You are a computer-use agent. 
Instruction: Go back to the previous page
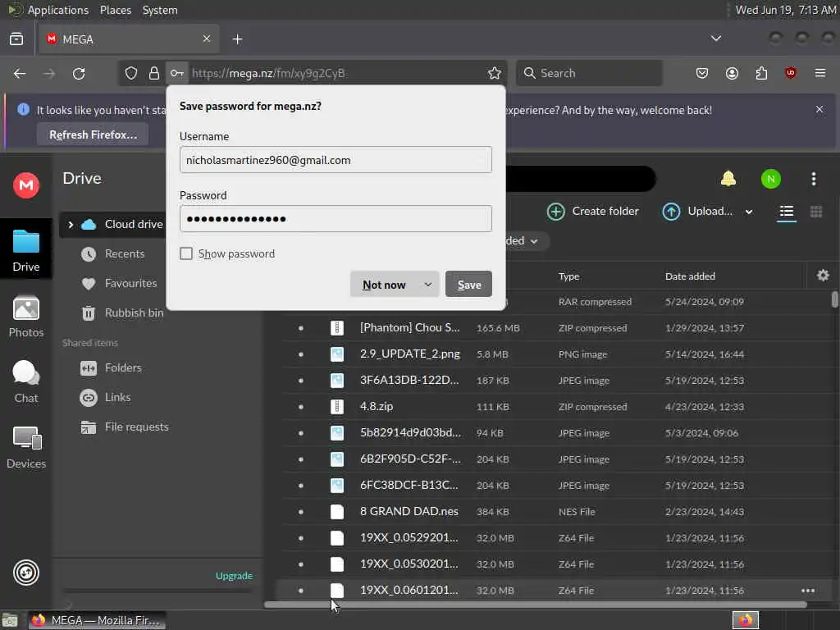point(20,73)
